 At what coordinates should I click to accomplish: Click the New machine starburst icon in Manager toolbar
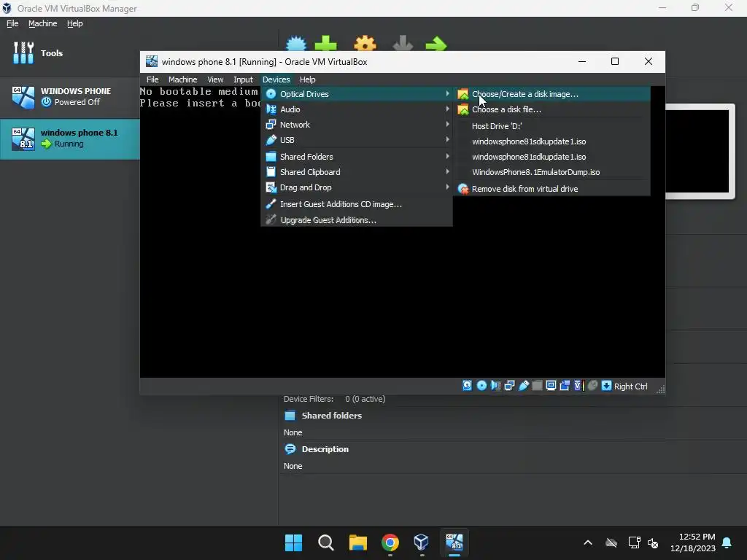[x=296, y=44]
